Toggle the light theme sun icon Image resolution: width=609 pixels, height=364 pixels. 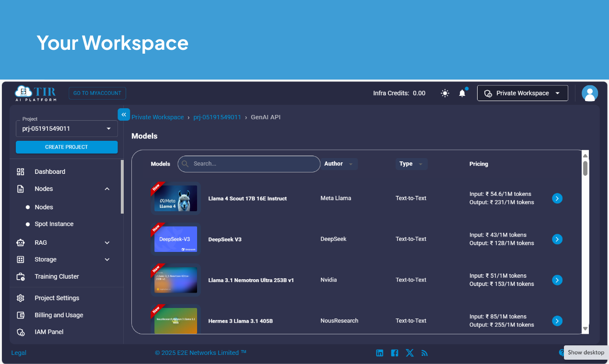(445, 93)
